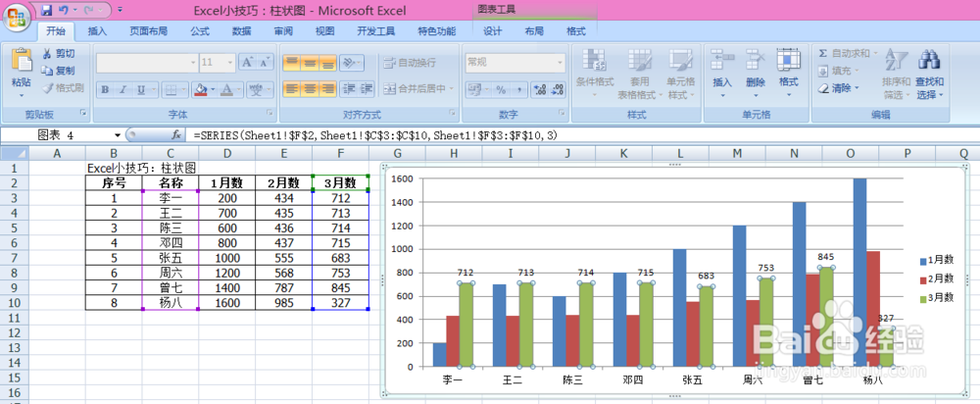Click inside the formula bar
980x404 pixels.
pos(581,135)
